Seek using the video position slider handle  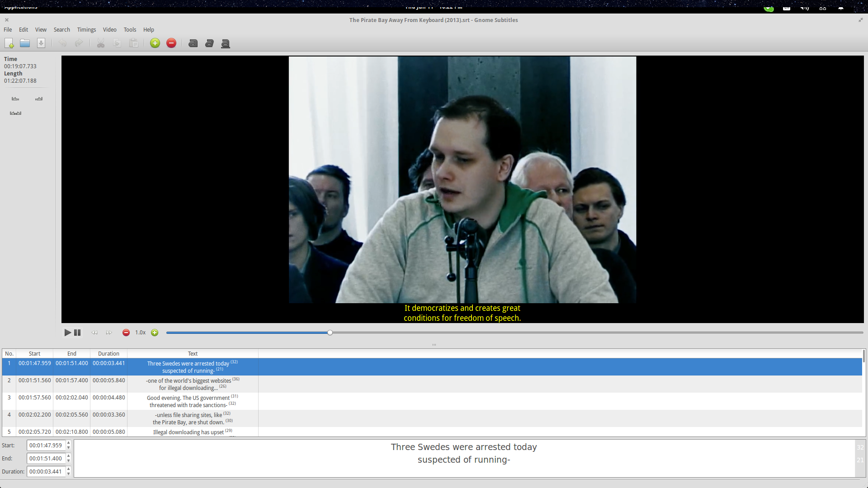pyautogui.click(x=330, y=333)
